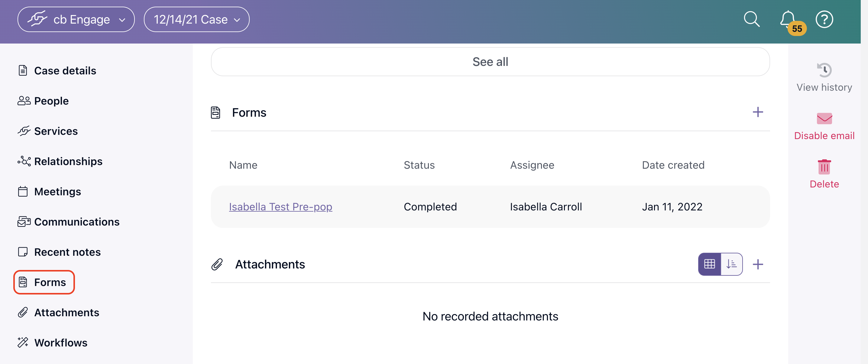The image size is (868, 364).
Task: Click the Date created column header
Action: tap(673, 165)
